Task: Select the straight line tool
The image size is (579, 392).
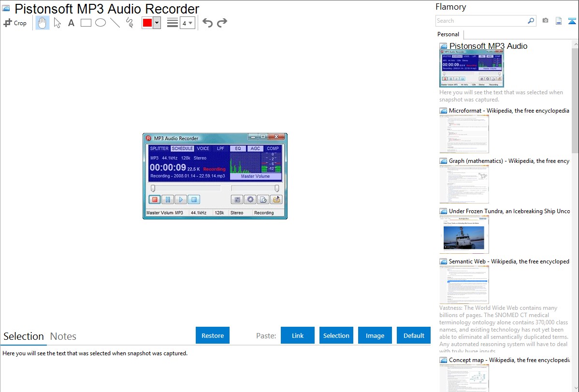Action: click(x=115, y=23)
